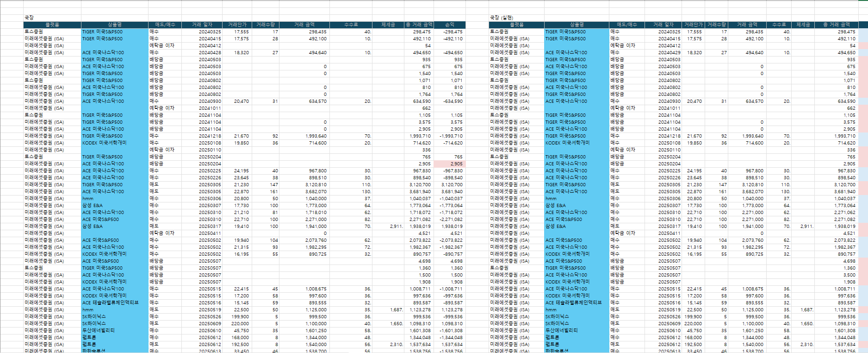Select 총 거래 금액 header in left 국장 table
This screenshot has width=868, height=353.
419,25
